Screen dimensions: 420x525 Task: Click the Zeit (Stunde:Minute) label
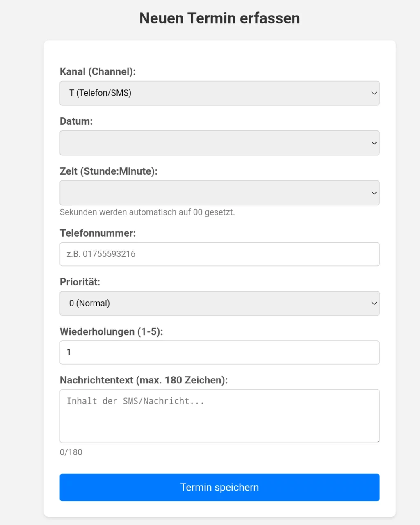pos(109,171)
